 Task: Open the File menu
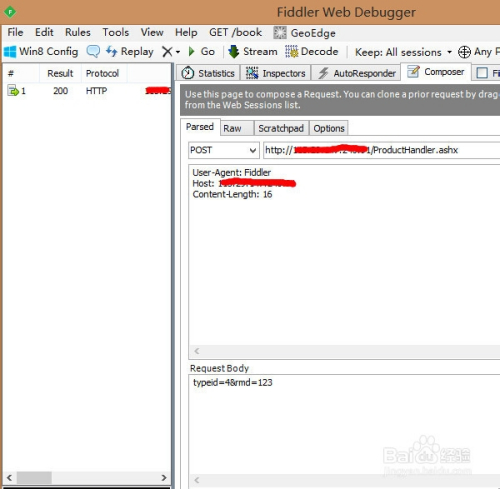coord(15,32)
